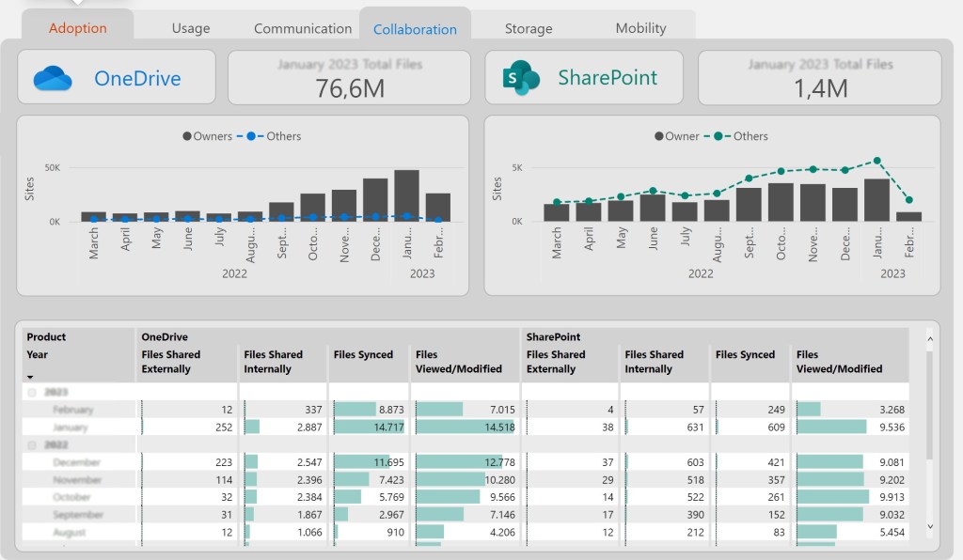This screenshot has width=963, height=560.
Task: Switch to the Usage tab
Action: (x=191, y=28)
